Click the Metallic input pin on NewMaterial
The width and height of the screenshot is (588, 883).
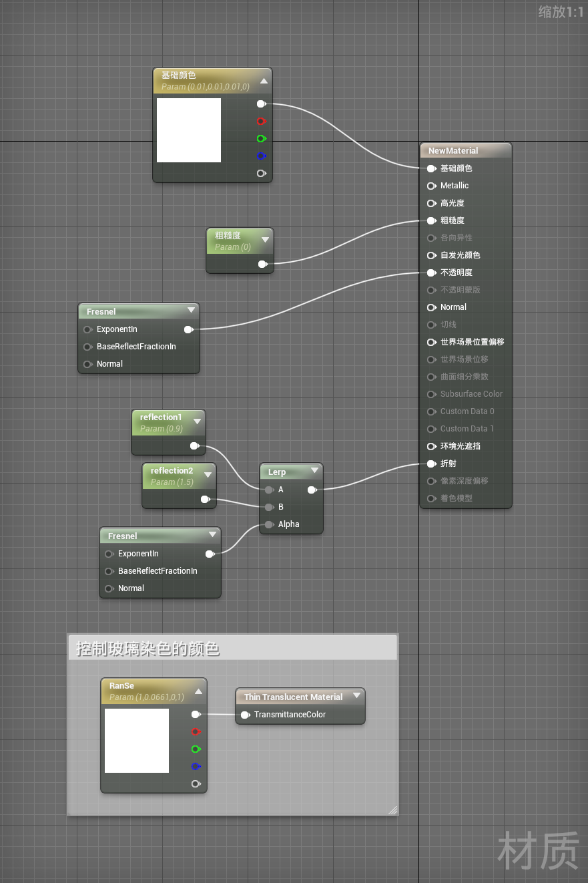pyautogui.click(x=431, y=186)
